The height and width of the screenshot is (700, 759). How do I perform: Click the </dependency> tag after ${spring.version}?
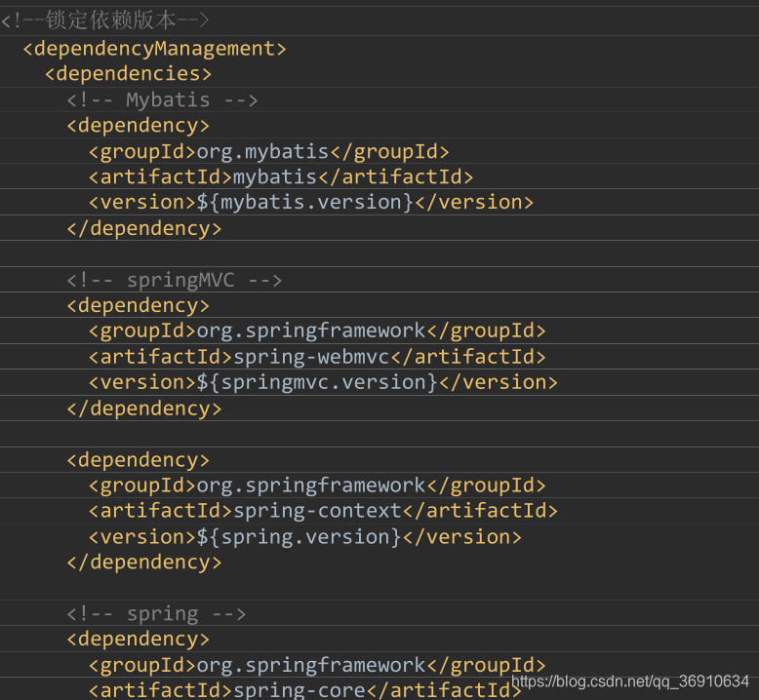(144, 563)
